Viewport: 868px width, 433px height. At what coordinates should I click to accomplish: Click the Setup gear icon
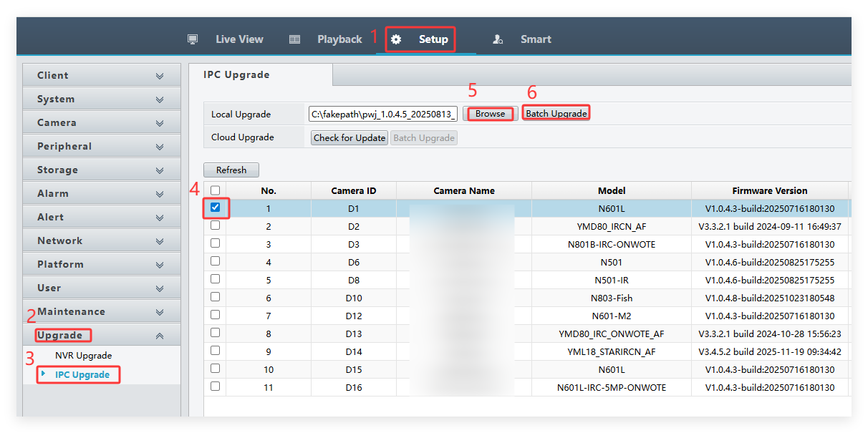[x=396, y=39]
